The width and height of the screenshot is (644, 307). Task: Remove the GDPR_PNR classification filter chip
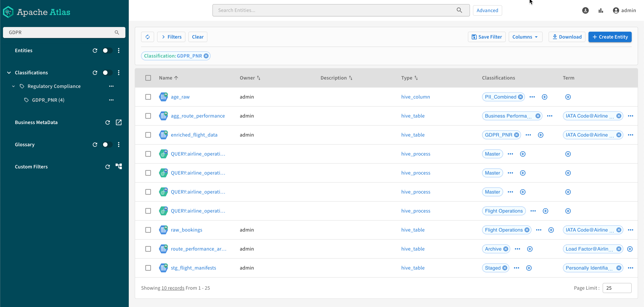coord(206,56)
